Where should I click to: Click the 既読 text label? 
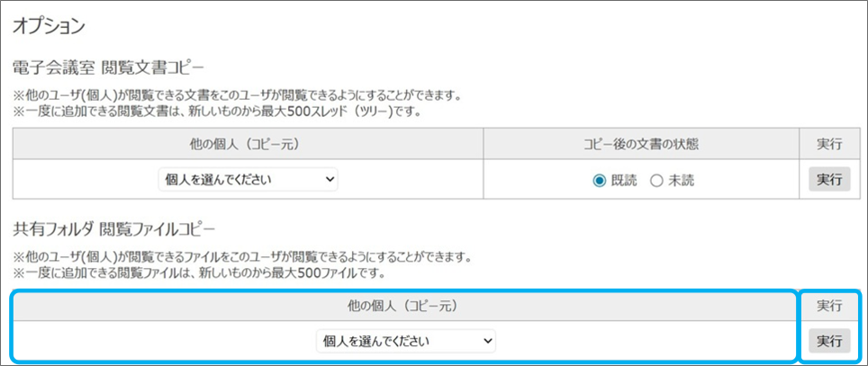tap(624, 181)
